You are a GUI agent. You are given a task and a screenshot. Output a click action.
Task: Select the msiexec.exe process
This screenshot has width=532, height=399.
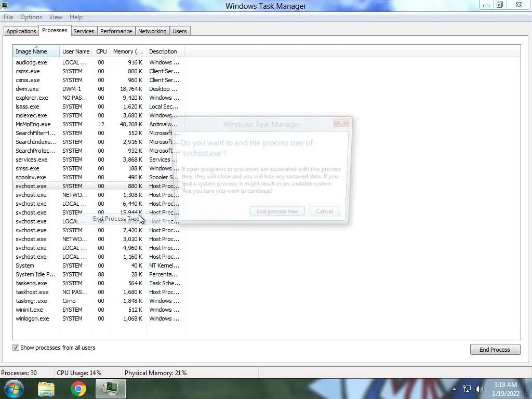98,115
